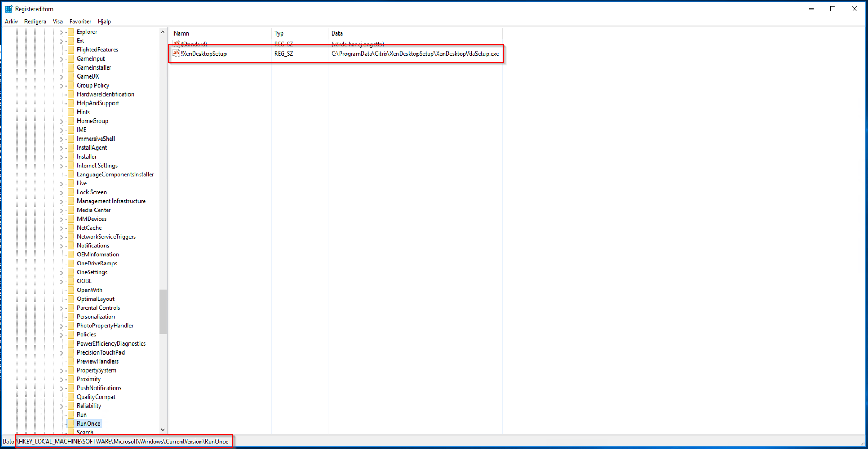Screen dimensions: 868x449
Task: Click the folder icon beside RunOnce
Action: (71, 424)
